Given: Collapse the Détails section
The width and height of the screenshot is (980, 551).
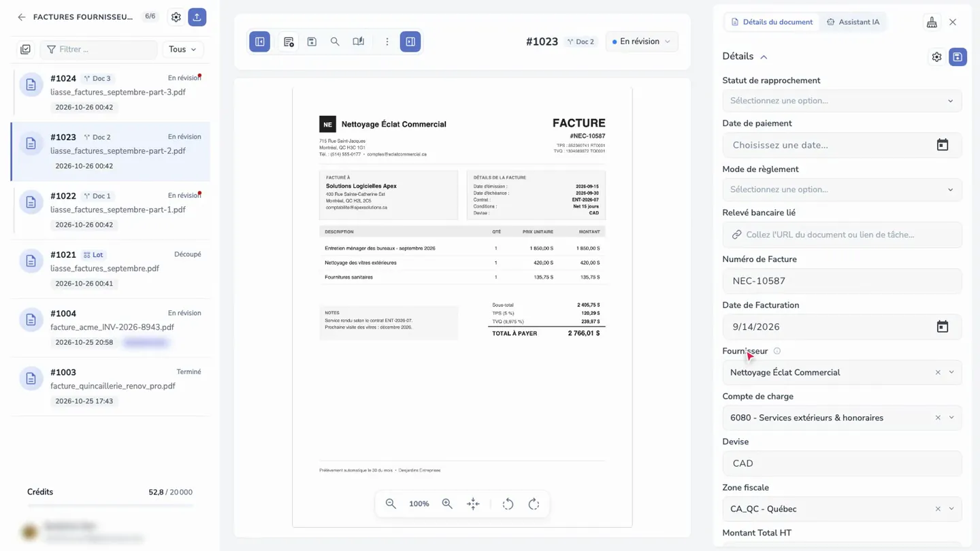Looking at the screenshot, I should pyautogui.click(x=764, y=57).
